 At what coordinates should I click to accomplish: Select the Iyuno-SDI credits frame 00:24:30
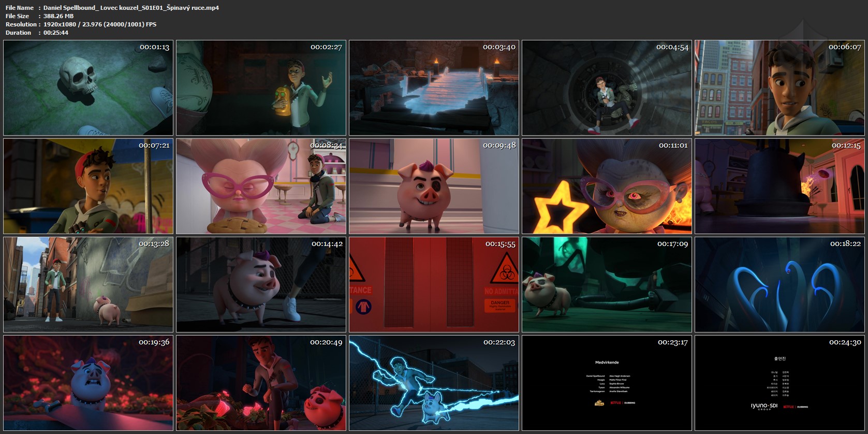point(779,383)
